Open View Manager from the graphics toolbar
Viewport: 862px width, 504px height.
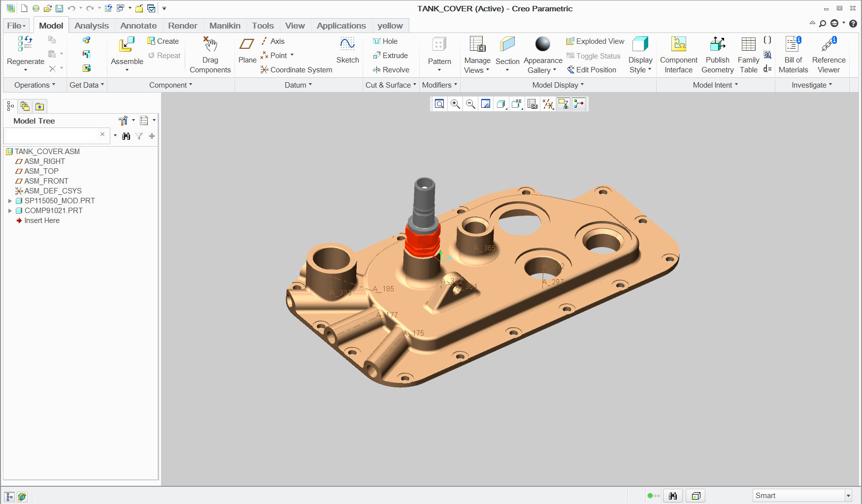pyautogui.click(x=532, y=104)
